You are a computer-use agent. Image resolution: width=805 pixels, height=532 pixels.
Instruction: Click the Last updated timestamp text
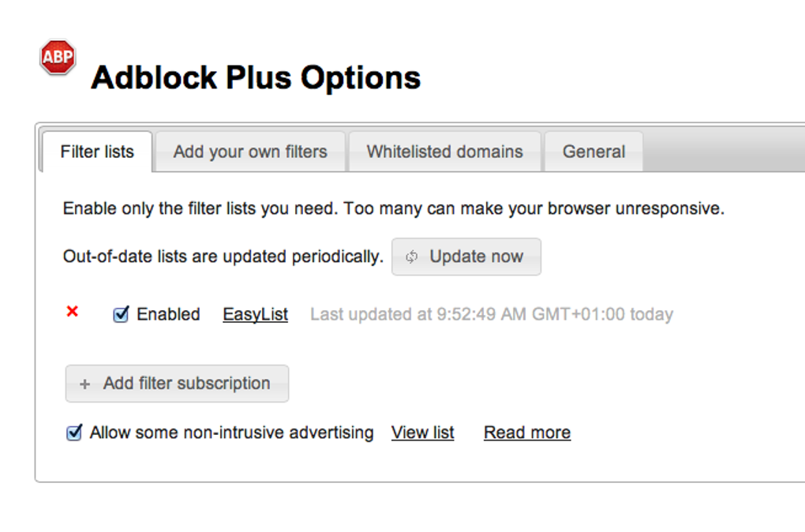[491, 315]
